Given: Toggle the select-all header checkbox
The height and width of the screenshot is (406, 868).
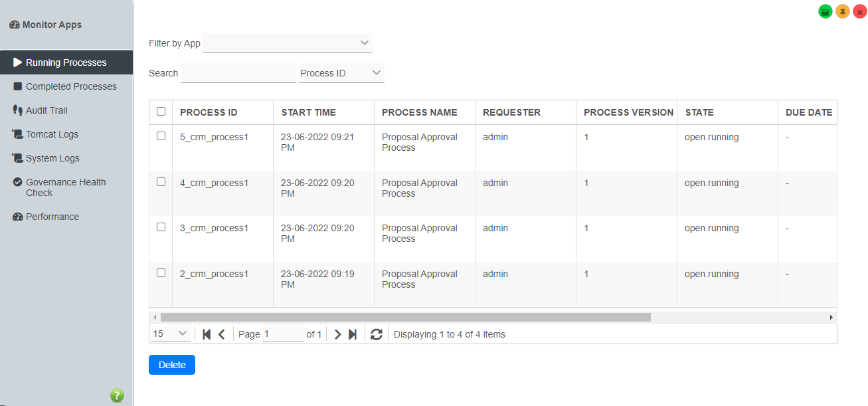Looking at the screenshot, I should [x=161, y=112].
